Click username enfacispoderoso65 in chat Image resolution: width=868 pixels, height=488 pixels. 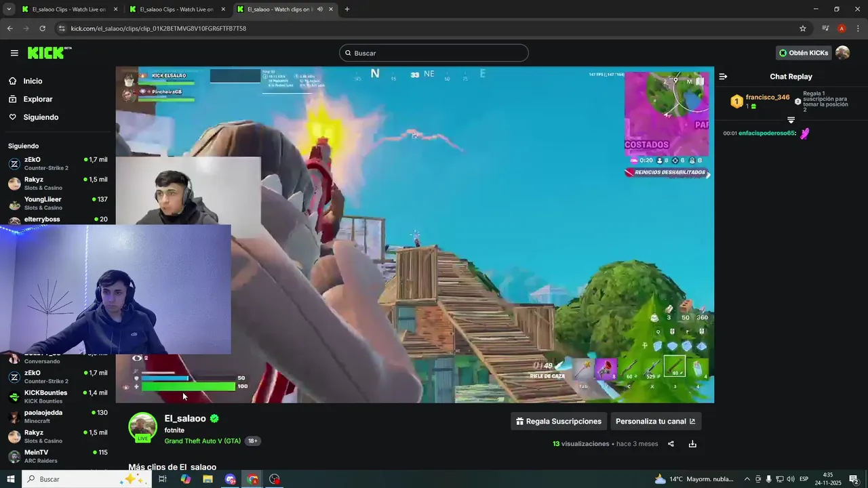(767, 134)
